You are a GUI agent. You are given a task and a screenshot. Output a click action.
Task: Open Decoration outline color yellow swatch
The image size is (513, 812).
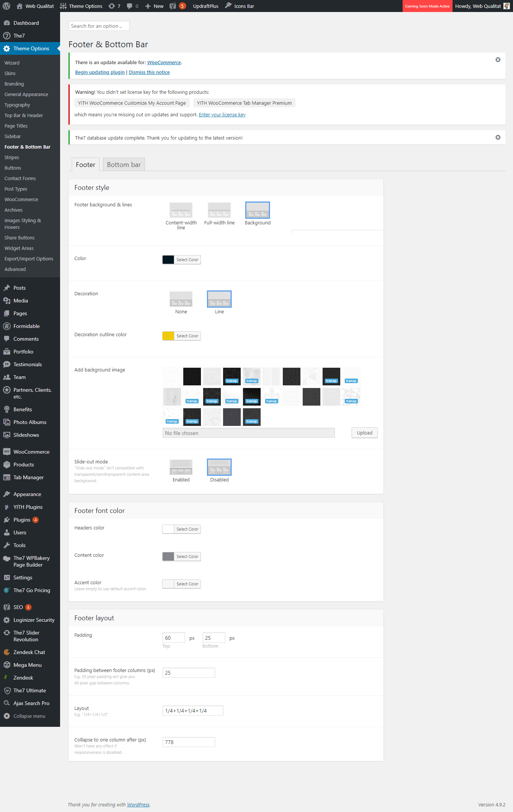[168, 336]
